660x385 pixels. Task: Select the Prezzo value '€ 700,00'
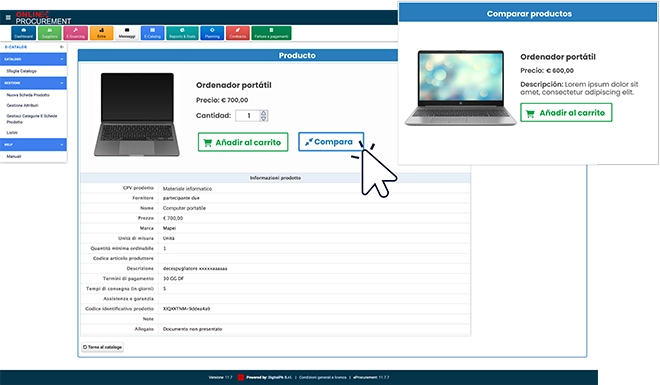173,218
